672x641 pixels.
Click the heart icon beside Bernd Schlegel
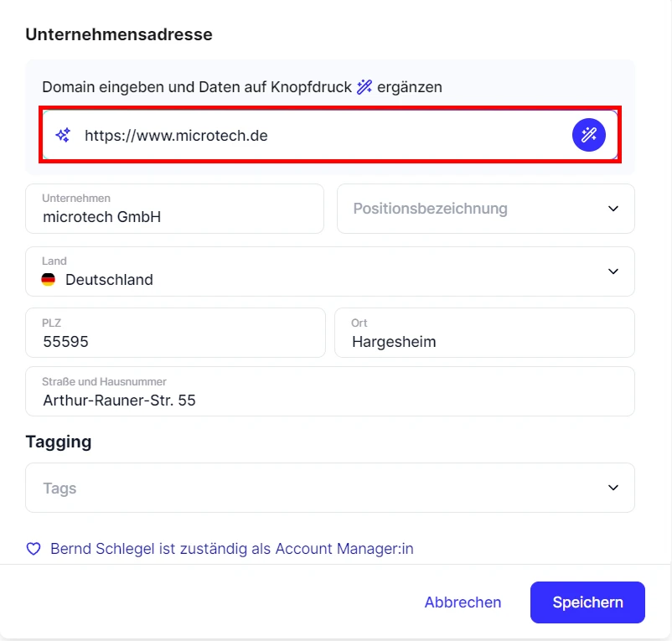[33, 548]
